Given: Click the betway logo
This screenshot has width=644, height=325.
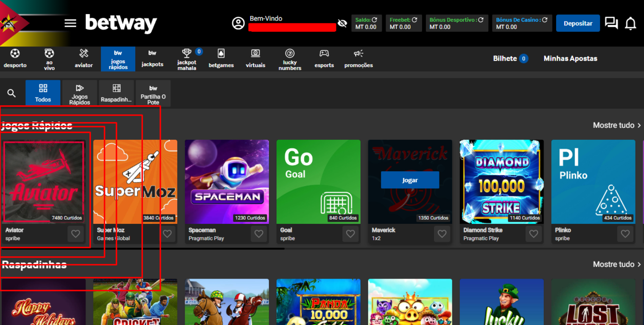Looking at the screenshot, I should tap(121, 24).
